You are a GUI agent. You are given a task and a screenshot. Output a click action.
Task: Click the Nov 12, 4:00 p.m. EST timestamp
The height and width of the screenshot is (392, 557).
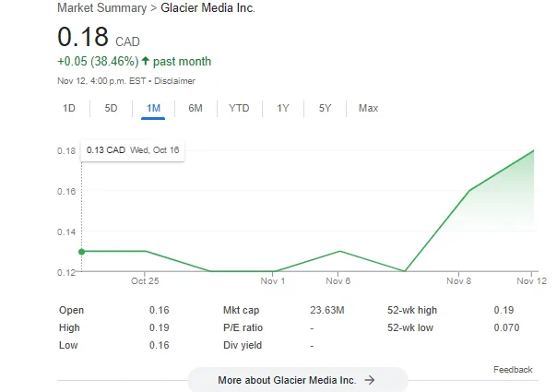click(x=101, y=81)
